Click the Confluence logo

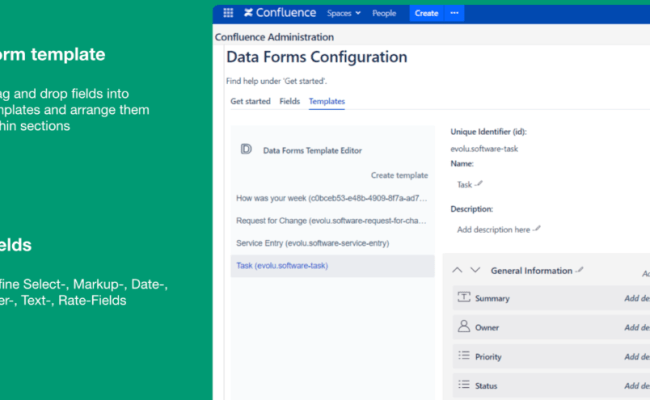[280, 13]
